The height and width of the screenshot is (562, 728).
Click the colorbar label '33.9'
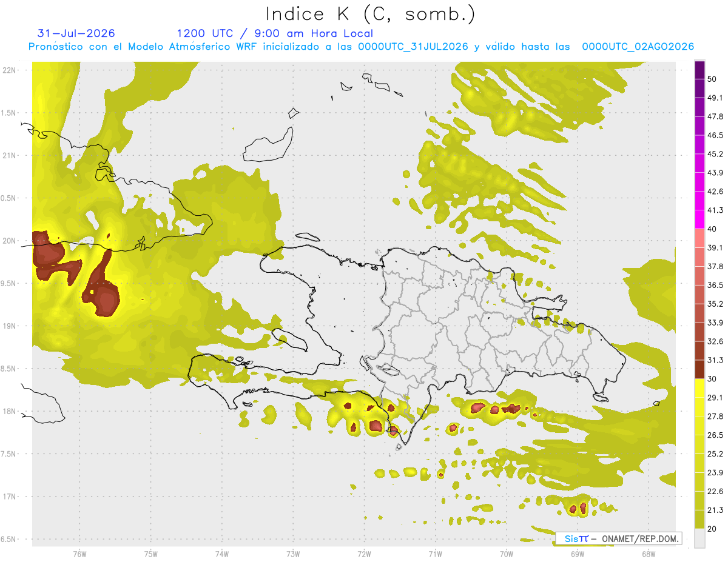[x=715, y=323]
